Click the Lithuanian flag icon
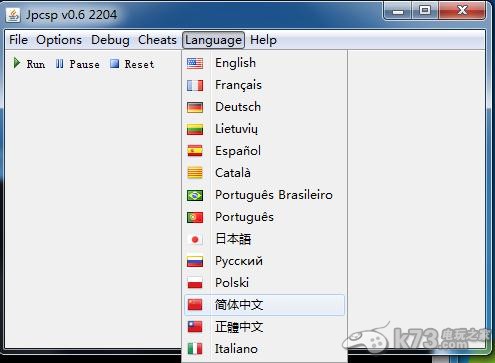This screenshot has width=495, height=363. [x=195, y=129]
